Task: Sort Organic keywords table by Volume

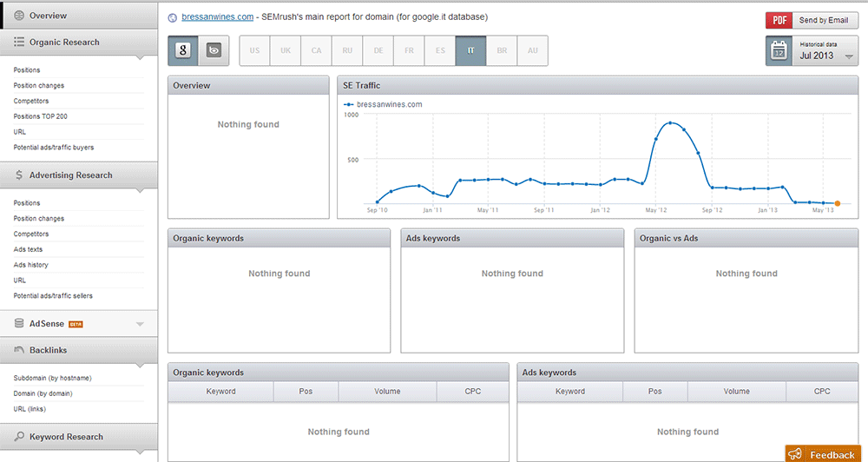Action: 387,391
